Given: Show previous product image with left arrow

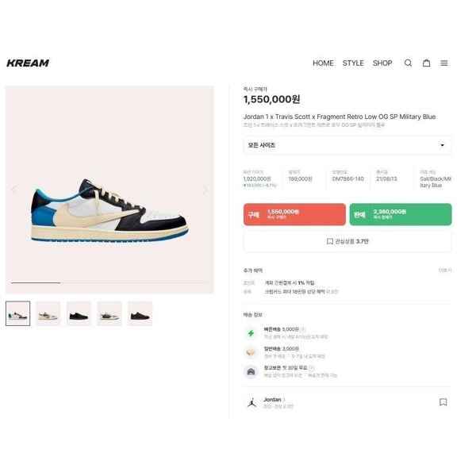Looking at the screenshot, I should pos(13,190).
